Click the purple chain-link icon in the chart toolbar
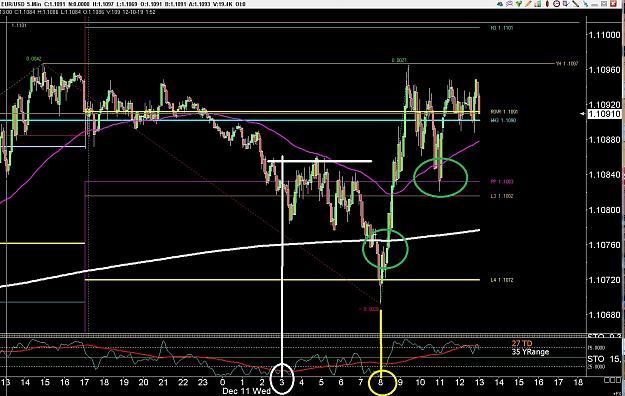The width and height of the screenshot is (625, 396). pos(509,4)
